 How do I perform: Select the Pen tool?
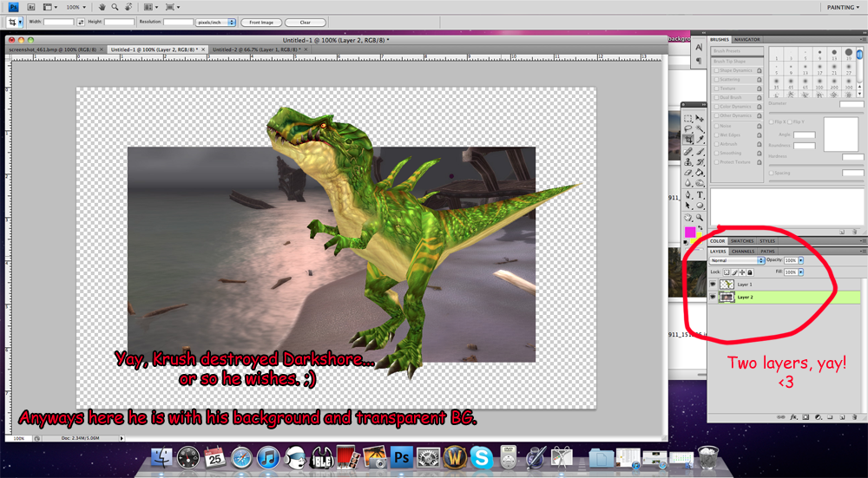[687, 194]
